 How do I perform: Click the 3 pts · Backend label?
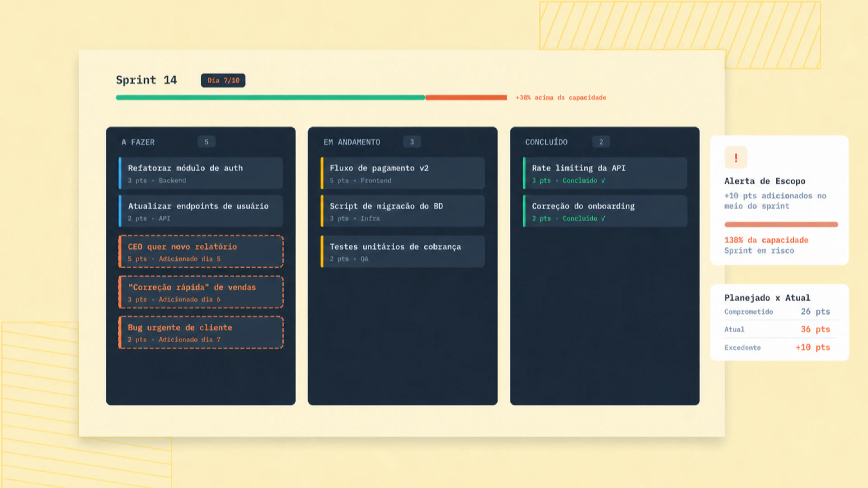click(157, 181)
